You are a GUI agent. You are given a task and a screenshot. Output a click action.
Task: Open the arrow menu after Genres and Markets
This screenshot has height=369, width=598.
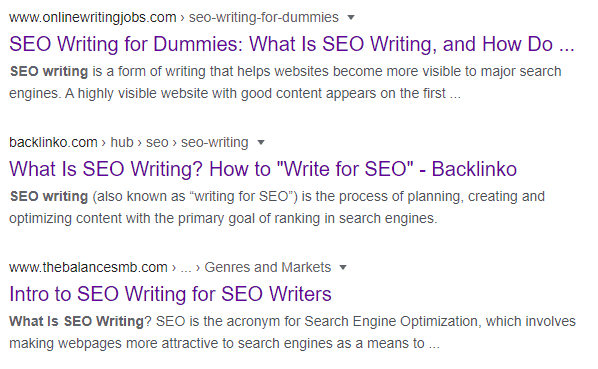pos(343,268)
